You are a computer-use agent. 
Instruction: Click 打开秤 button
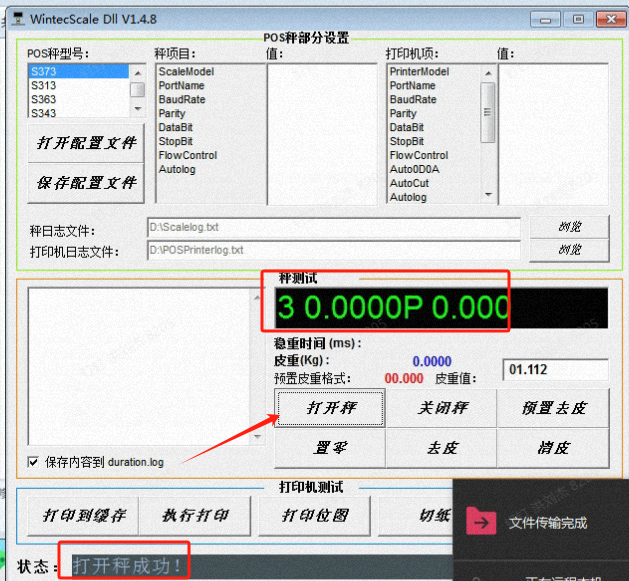click(331, 408)
